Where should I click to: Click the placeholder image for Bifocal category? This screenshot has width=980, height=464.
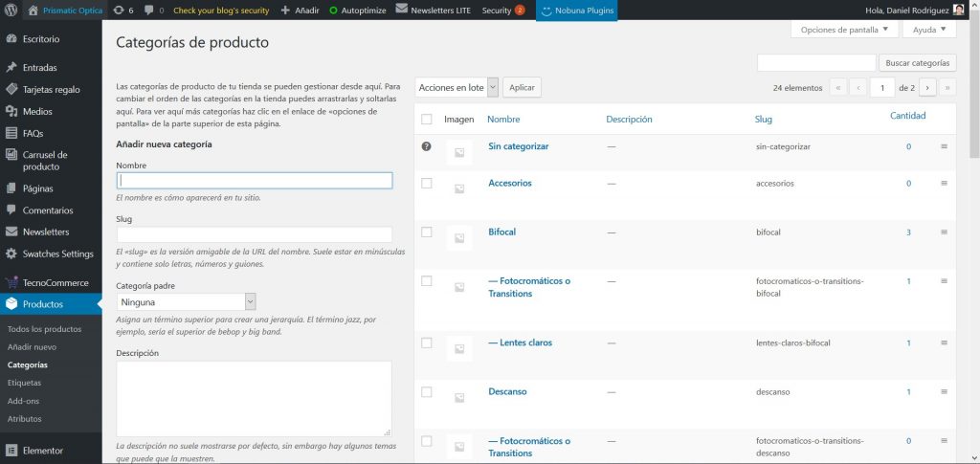(459, 238)
